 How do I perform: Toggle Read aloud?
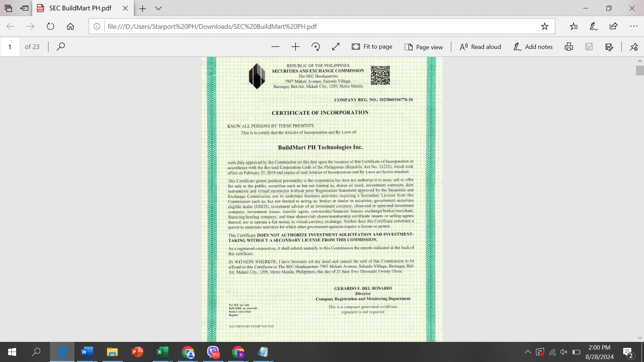point(480,47)
